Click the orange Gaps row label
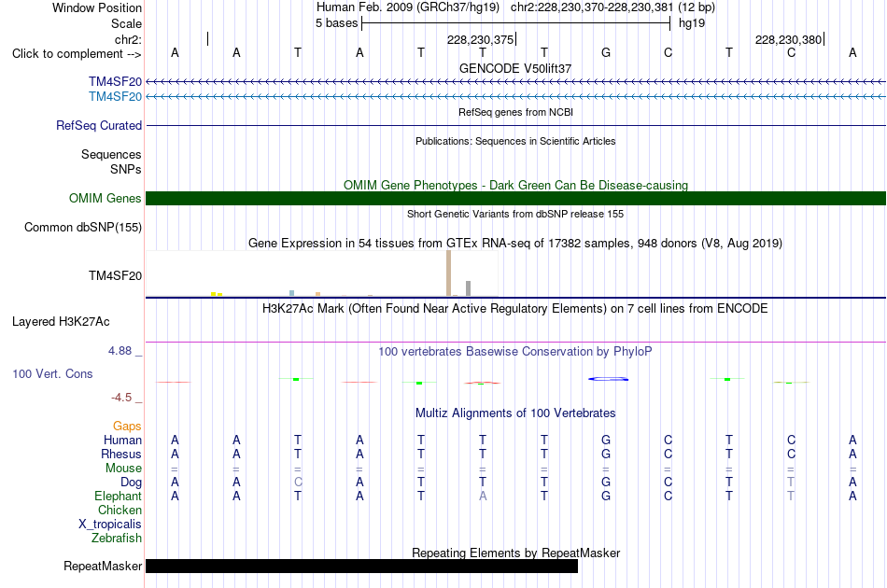 coord(127,427)
